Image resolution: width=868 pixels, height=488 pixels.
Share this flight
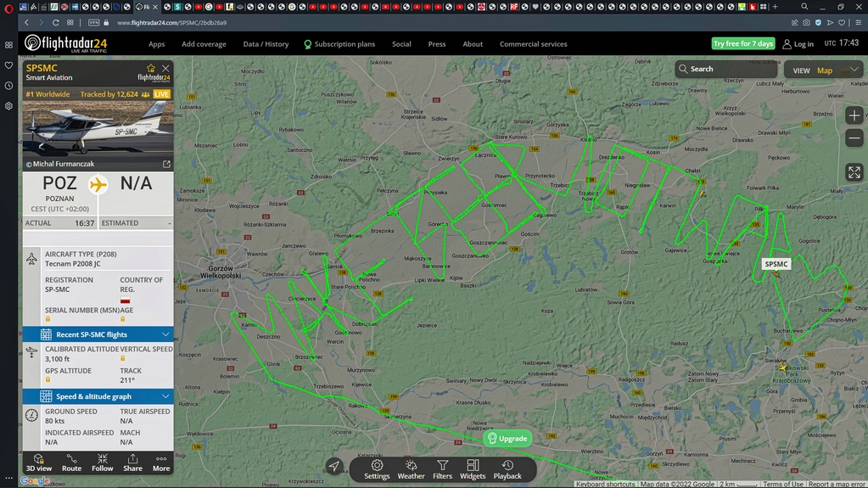pyautogui.click(x=133, y=463)
